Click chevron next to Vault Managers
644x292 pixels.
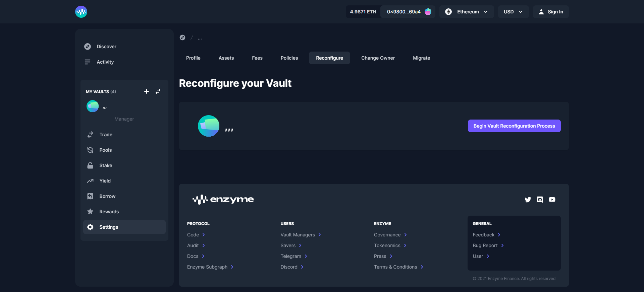[320, 235]
